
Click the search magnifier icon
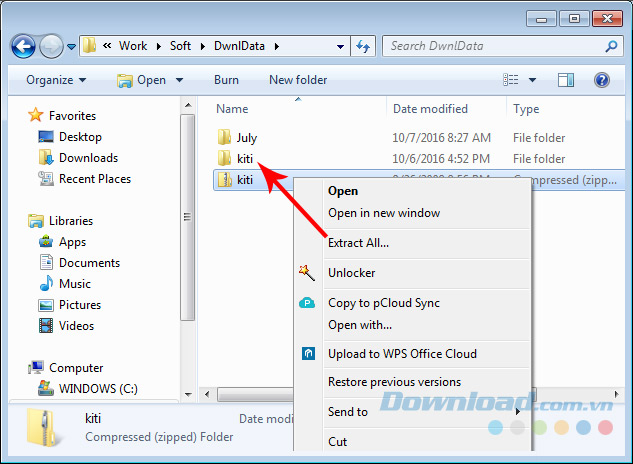coord(611,46)
